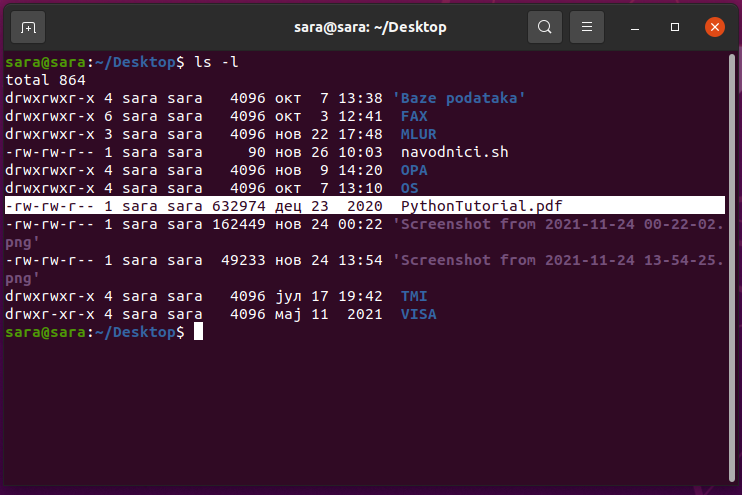Click the time 10:03 in navodnici.sh row

(x=360, y=152)
